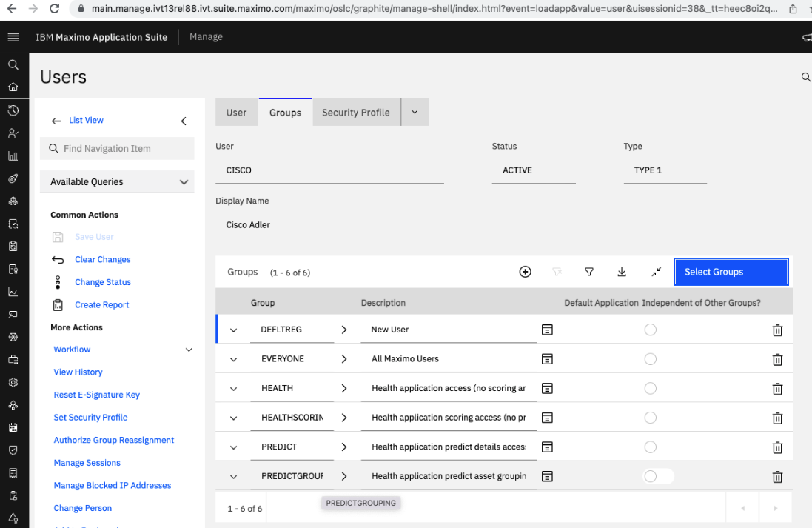The width and height of the screenshot is (812, 528).
Task: Open View History action
Action: tap(78, 372)
